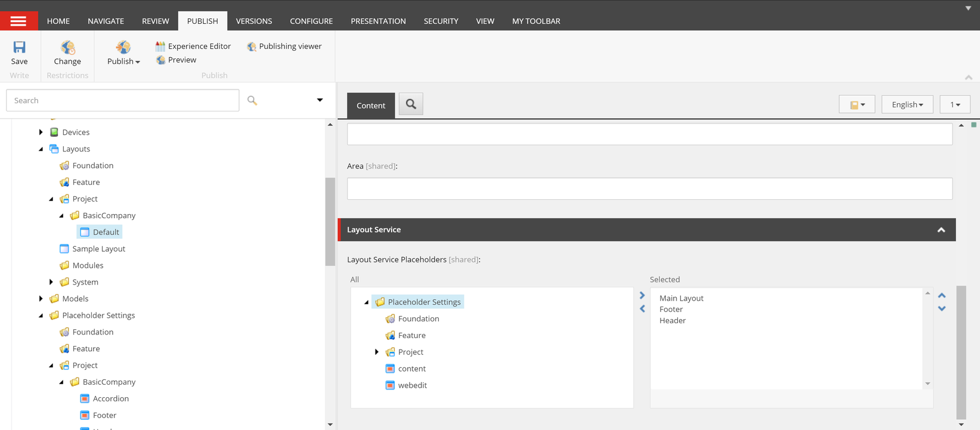The width and height of the screenshot is (980, 430).
Task: Open the REVIEW ribbon tab
Action: click(156, 21)
